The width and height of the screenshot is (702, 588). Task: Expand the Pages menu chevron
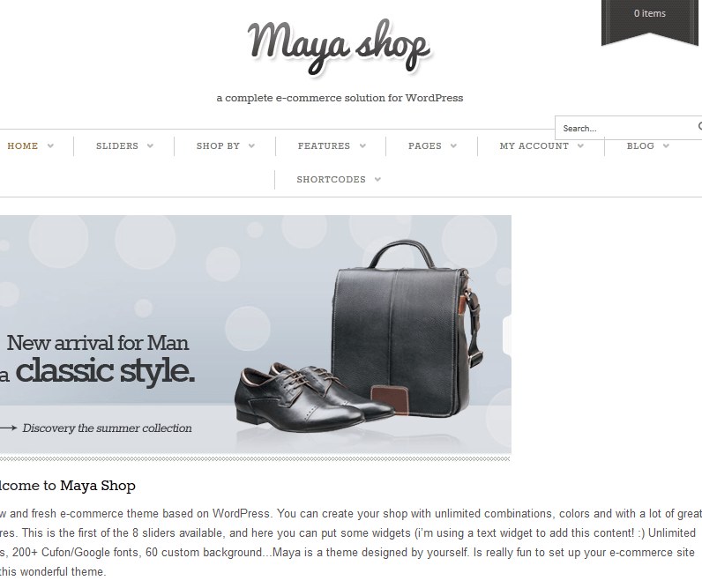tap(453, 145)
